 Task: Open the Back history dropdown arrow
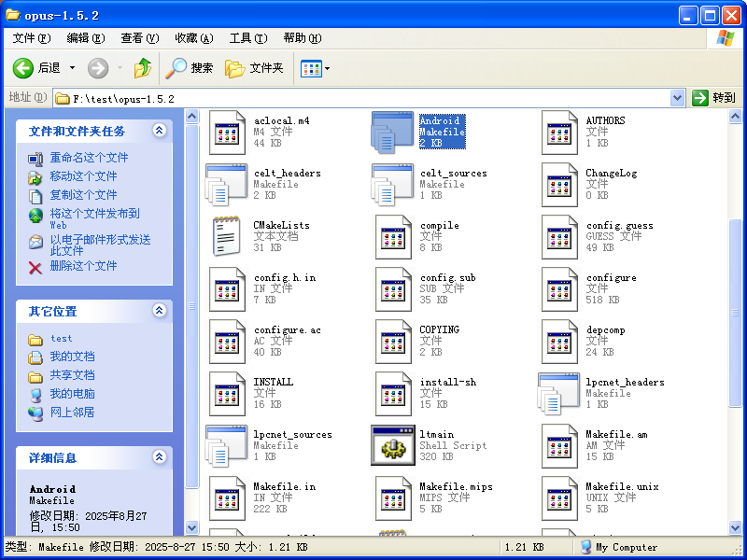click(x=73, y=68)
